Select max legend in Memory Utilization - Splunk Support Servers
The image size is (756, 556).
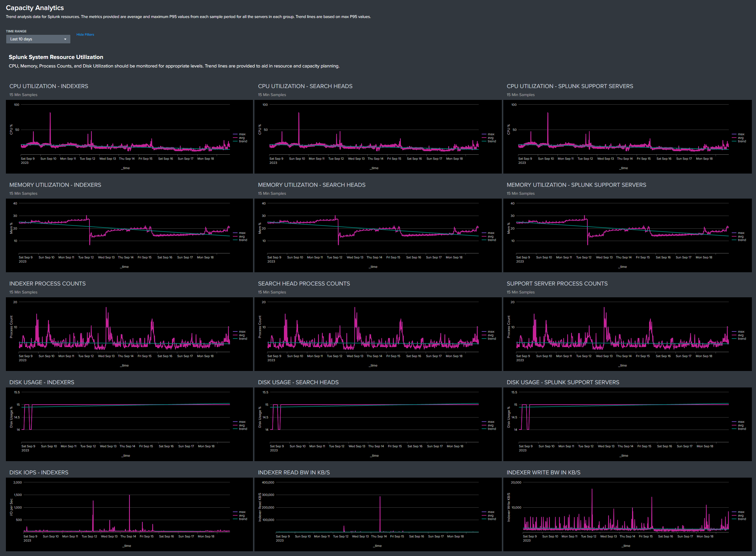[x=738, y=233]
